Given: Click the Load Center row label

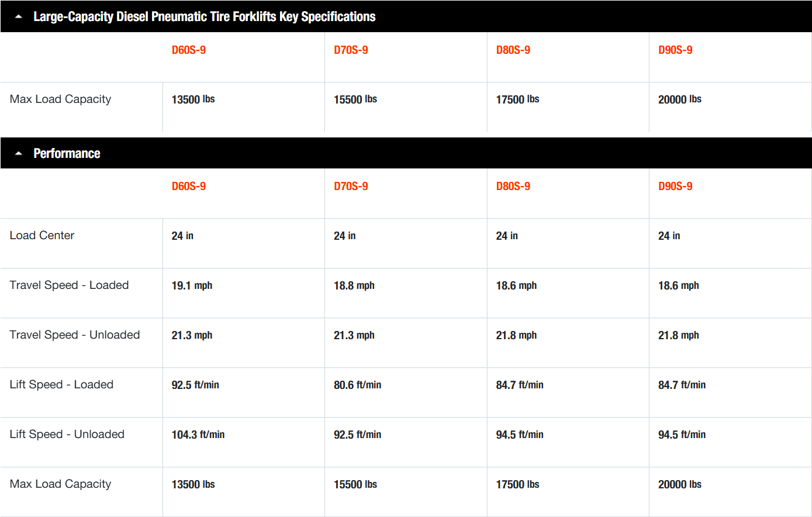Looking at the screenshot, I should click(x=42, y=235).
